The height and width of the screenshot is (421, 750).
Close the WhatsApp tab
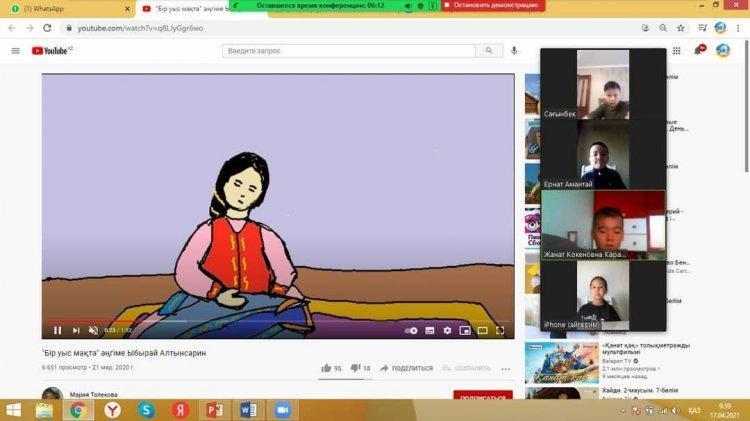(127, 9)
